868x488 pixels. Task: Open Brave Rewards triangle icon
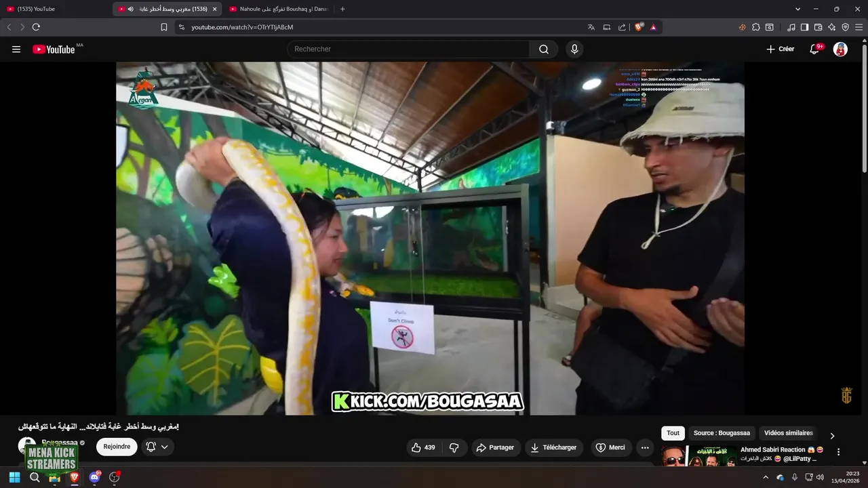pyautogui.click(x=654, y=27)
